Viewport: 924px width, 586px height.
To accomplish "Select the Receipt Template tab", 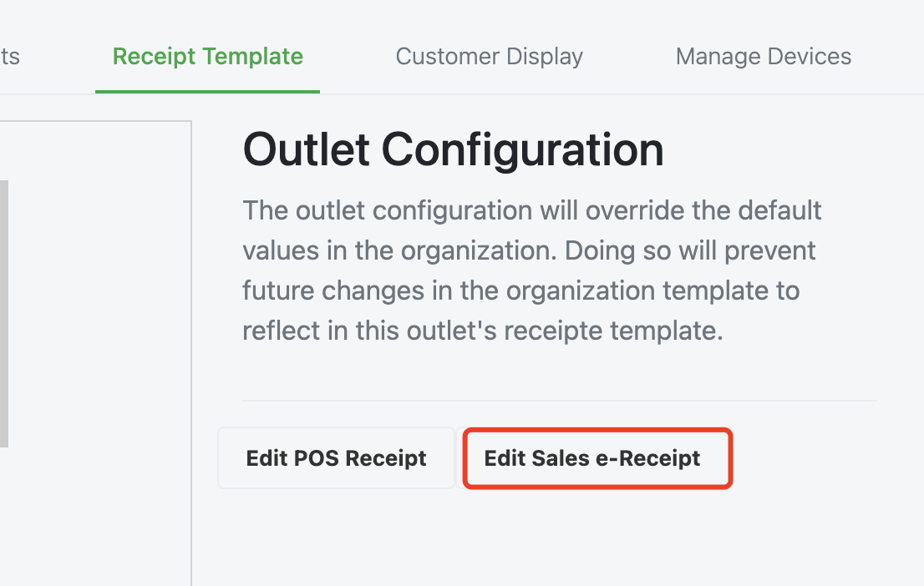I will coord(207,57).
